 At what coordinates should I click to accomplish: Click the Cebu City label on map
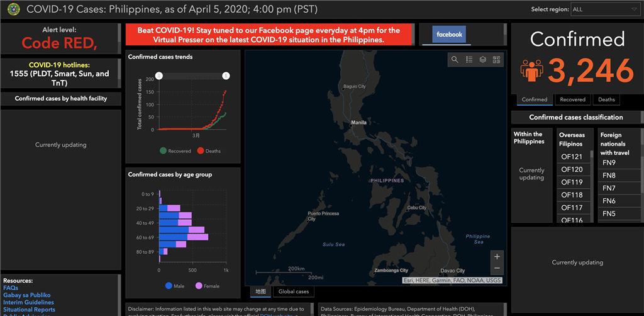(417, 208)
